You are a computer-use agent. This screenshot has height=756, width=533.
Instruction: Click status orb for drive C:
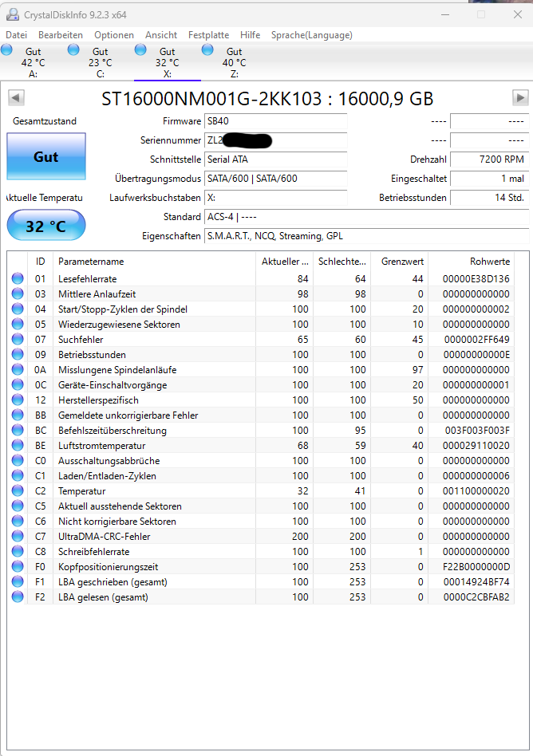[x=73, y=49]
